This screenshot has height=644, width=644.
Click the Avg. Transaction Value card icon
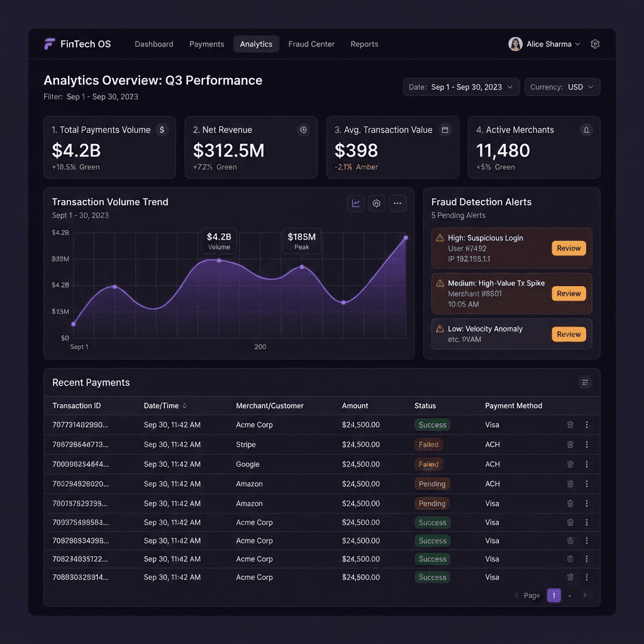point(445,130)
